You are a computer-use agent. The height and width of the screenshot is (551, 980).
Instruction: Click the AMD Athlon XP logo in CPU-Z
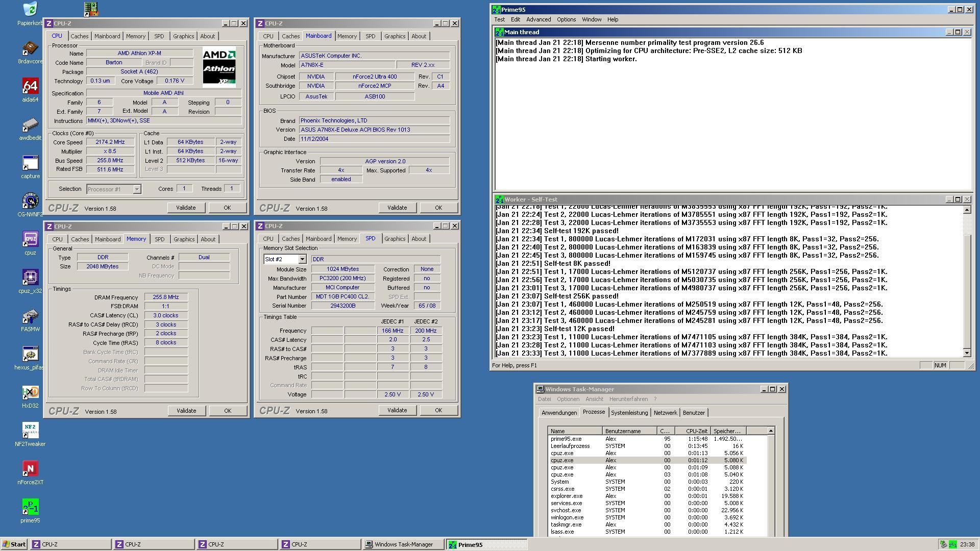[x=219, y=67]
